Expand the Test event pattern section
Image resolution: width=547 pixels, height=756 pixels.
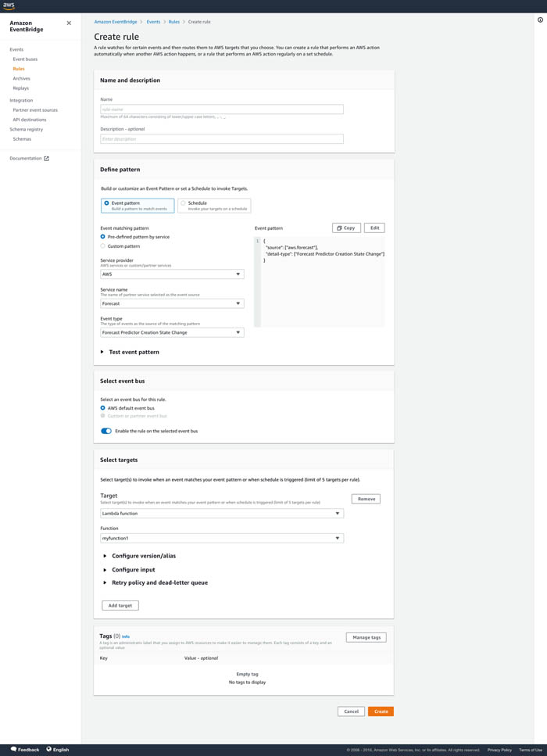(130, 352)
